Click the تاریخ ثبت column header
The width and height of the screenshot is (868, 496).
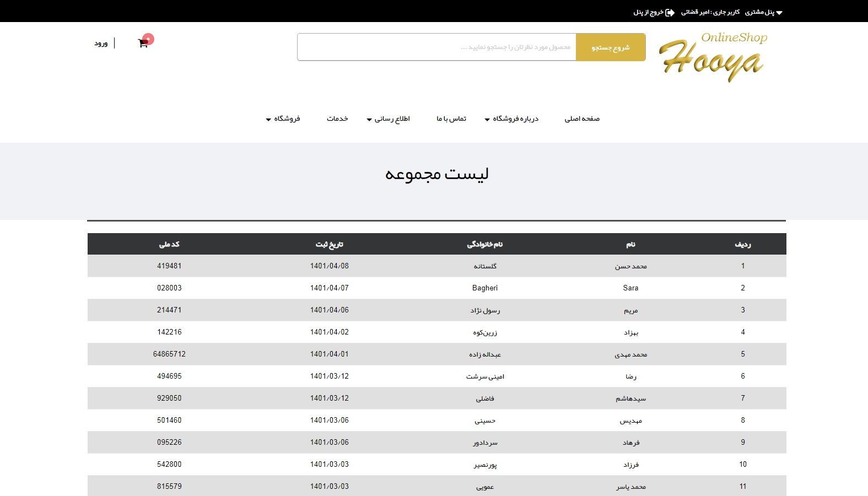point(329,244)
